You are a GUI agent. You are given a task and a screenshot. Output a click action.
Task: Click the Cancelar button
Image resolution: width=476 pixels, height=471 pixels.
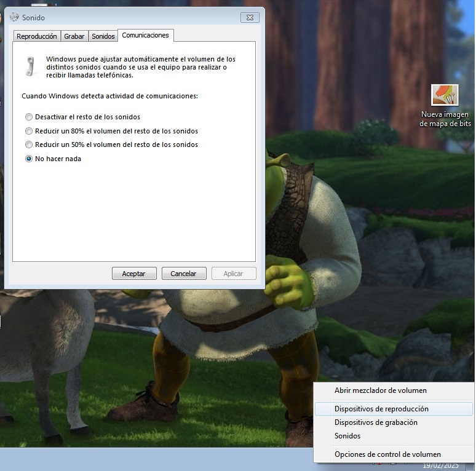[184, 274]
